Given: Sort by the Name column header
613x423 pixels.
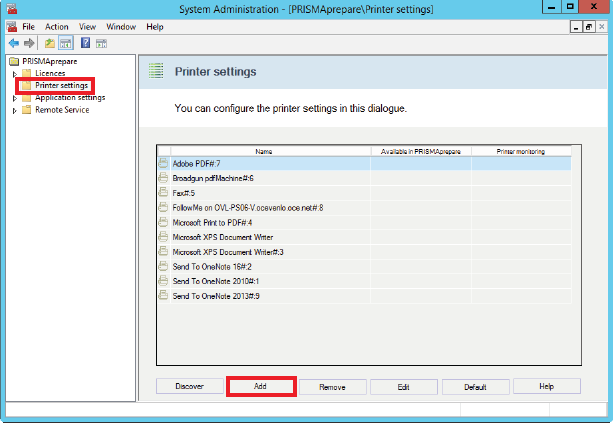Looking at the screenshot, I should coord(271,151).
